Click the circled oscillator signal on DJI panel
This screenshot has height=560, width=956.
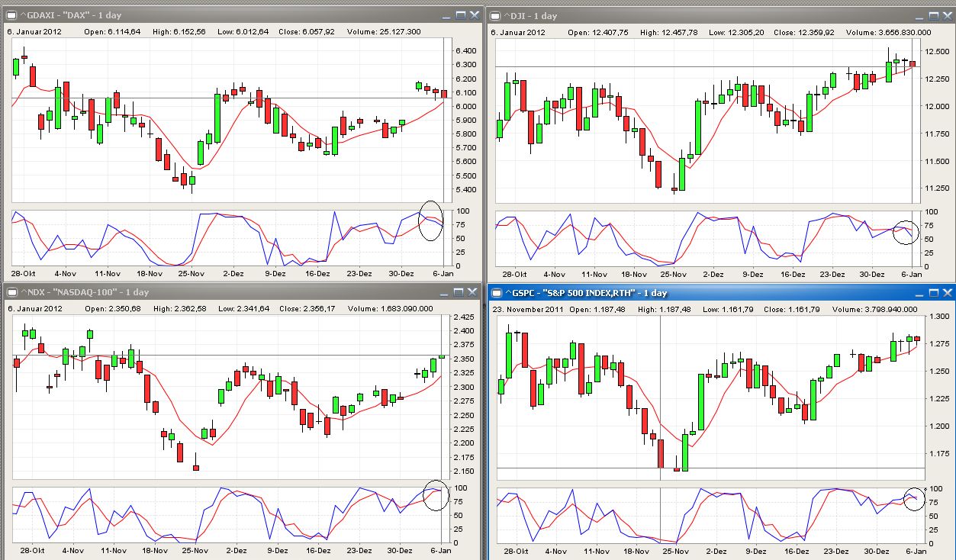pos(906,233)
